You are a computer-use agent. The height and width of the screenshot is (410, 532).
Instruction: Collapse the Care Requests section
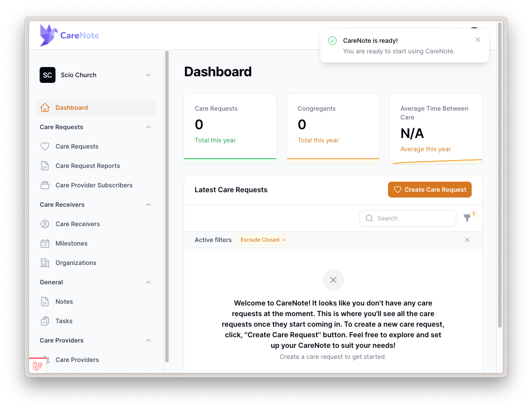point(148,127)
